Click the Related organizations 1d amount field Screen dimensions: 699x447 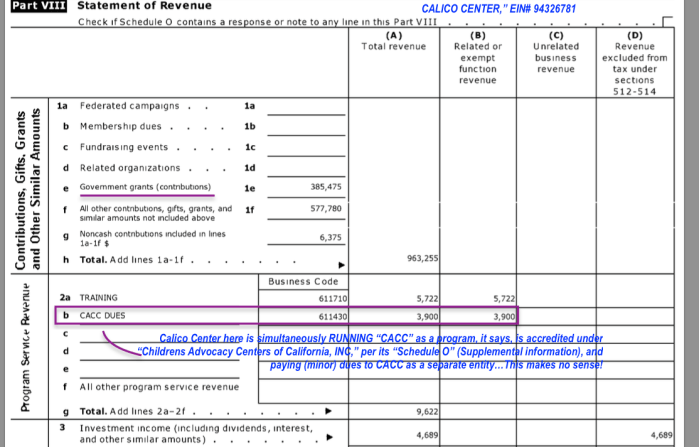click(x=312, y=168)
